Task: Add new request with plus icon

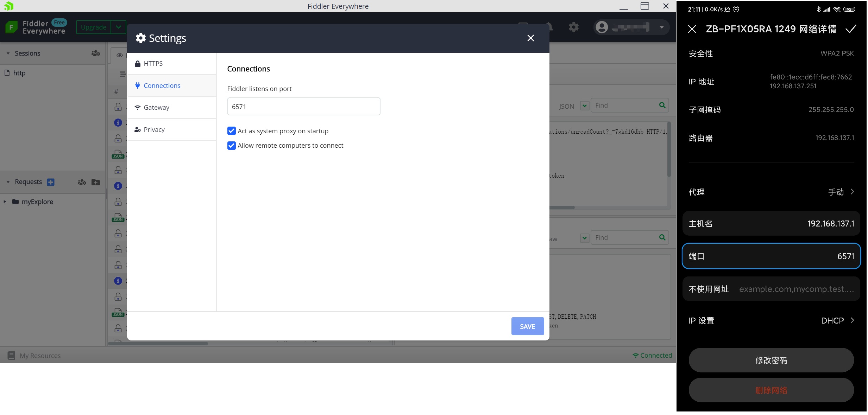Action: tap(51, 182)
